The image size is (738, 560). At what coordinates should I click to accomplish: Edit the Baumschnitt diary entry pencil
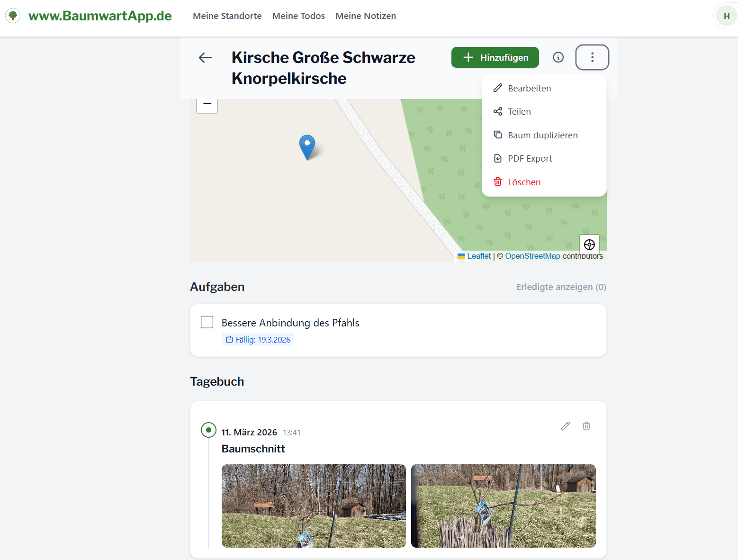(565, 426)
